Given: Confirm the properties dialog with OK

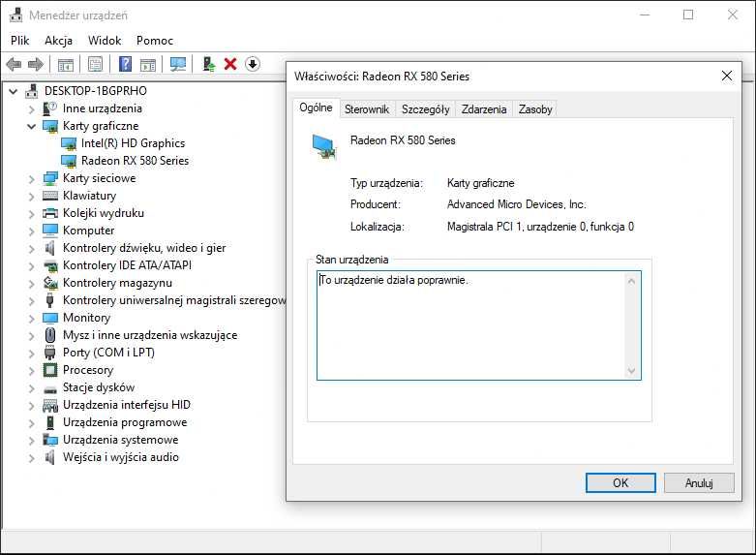Looking at the screenshot, I should pyautogui.click(x=620, y=482).
